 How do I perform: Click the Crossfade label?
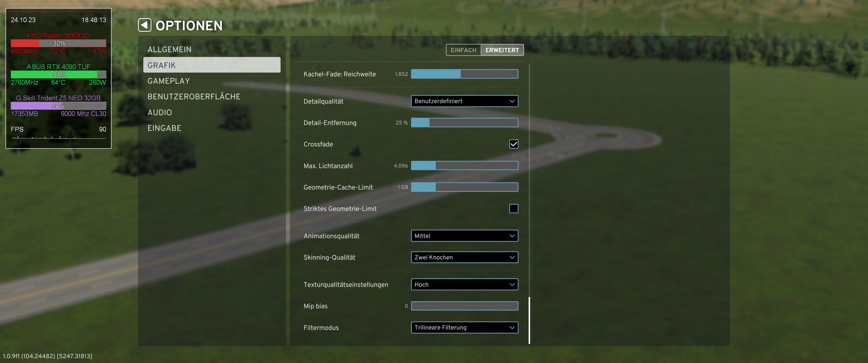tap(318, 144)
